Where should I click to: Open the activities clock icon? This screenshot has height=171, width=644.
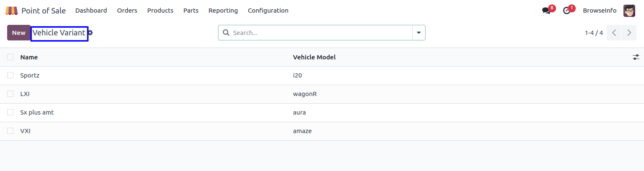click(x=567, y=11)
